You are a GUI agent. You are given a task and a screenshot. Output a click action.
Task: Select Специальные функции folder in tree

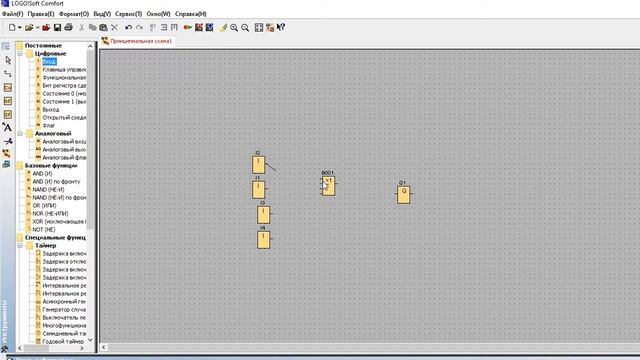(55, 238)
